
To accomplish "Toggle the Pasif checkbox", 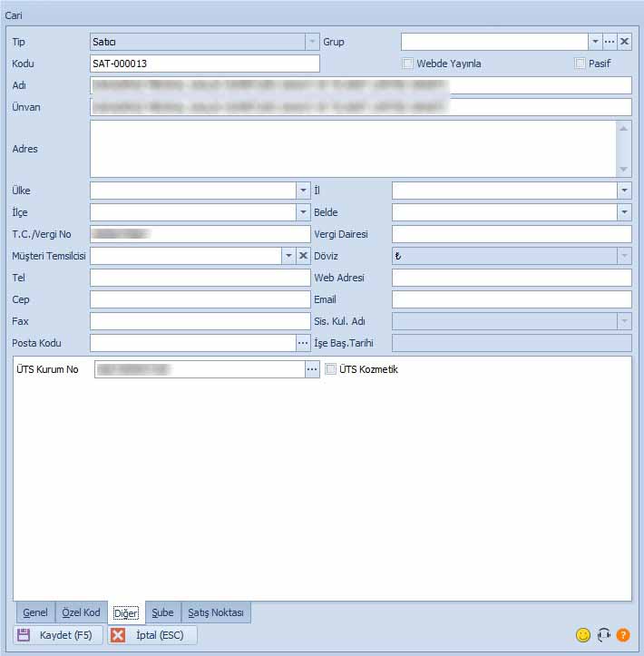I will (x=581, y=64).
